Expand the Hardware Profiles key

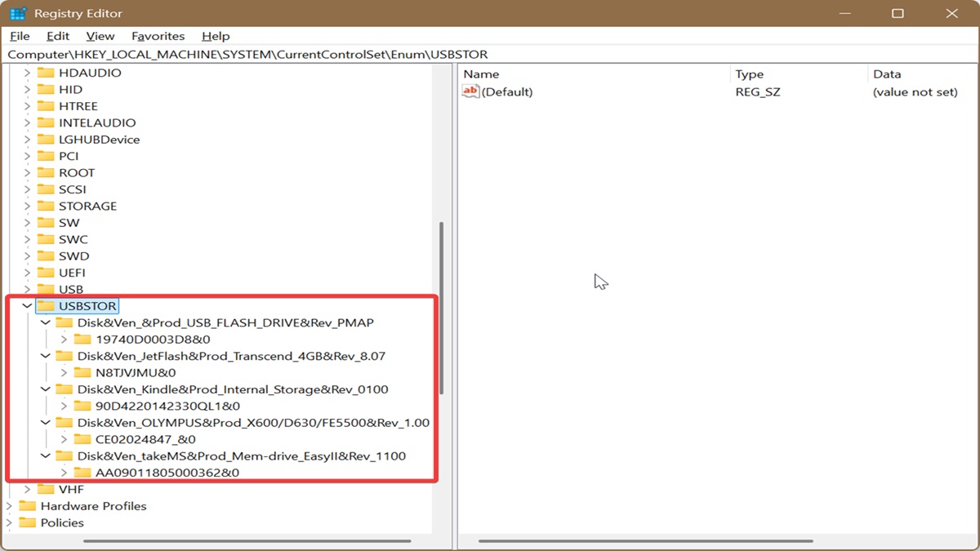10,506
